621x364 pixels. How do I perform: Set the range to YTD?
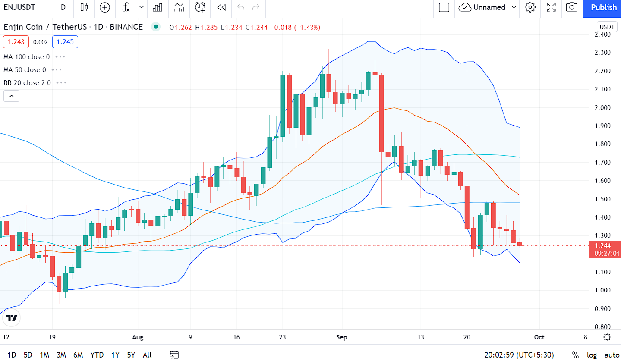pyautogui.click(x=97, y=355)
